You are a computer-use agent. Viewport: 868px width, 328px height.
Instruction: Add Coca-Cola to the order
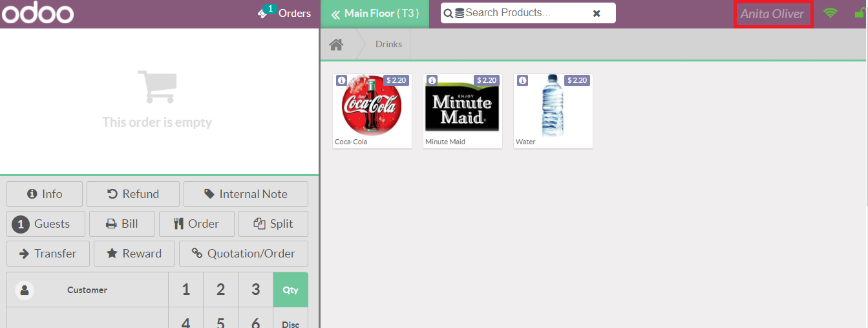coord(372,111)
